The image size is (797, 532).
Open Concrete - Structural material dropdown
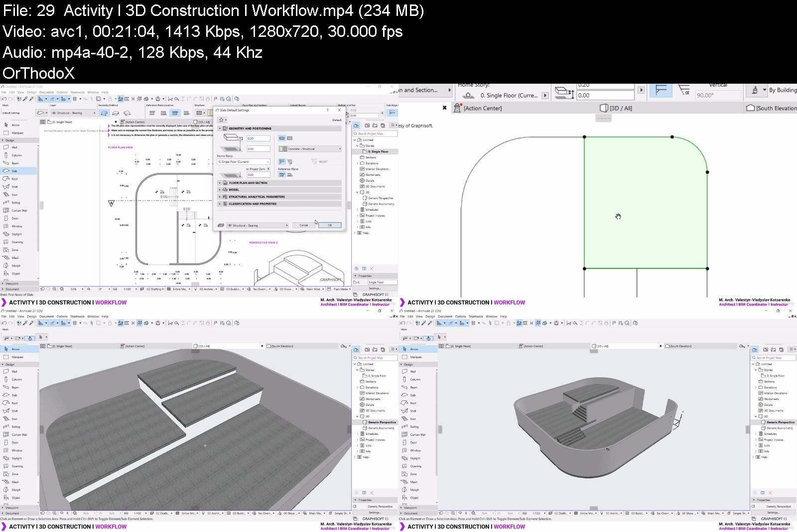coord(310,149)
